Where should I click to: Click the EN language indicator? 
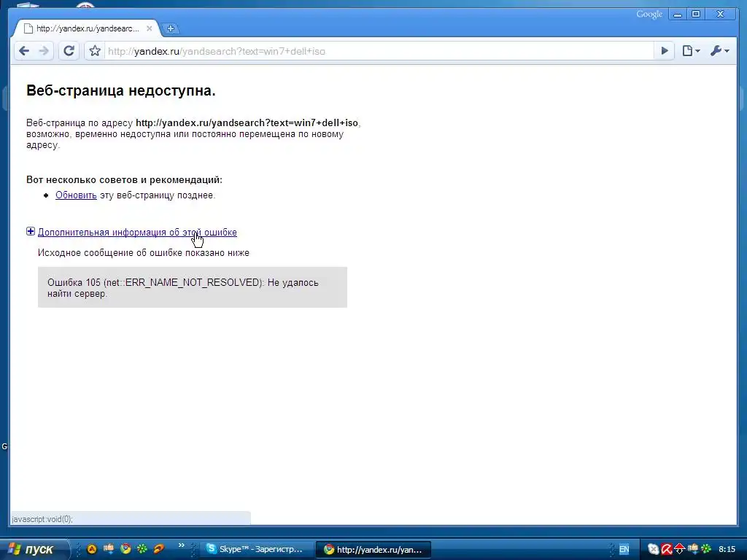coord(624,550)
